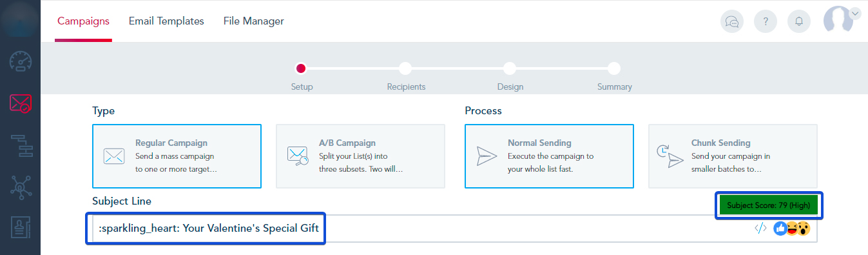Open the automation workflow sidebar icon
Viewport: 868px width, 255px height.
click(x=21, y=145)
